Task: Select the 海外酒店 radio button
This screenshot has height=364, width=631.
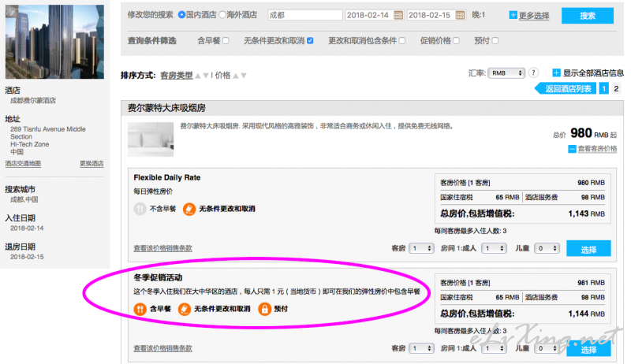Action: 221,15
